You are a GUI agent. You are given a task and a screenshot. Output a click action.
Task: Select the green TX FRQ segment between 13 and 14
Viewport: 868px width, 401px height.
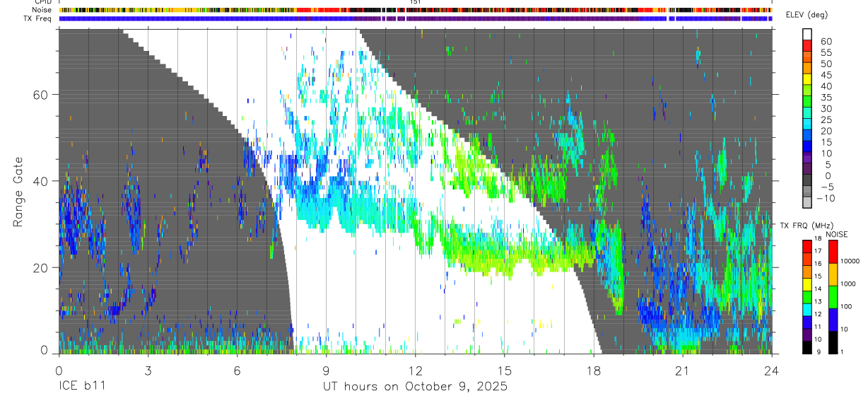coord(807,296)
